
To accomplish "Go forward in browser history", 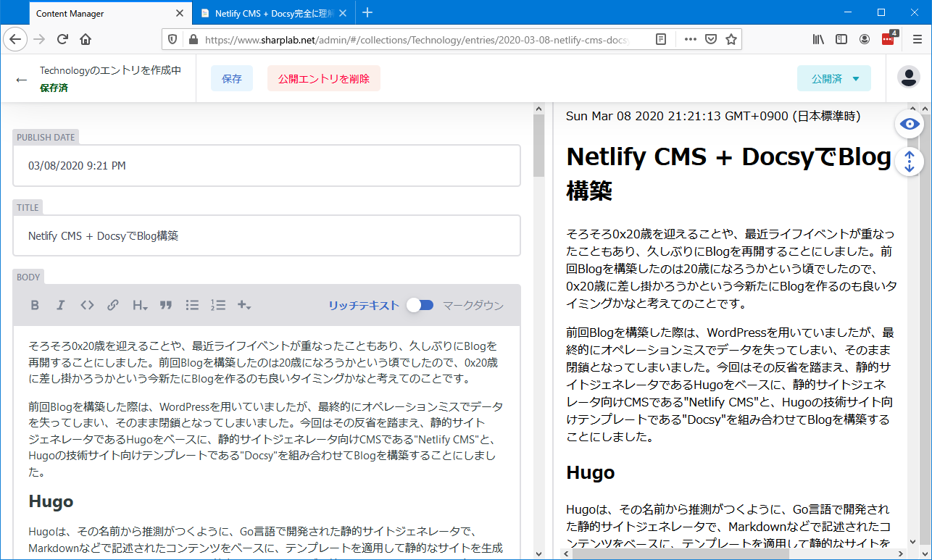I will click(39, 39).
